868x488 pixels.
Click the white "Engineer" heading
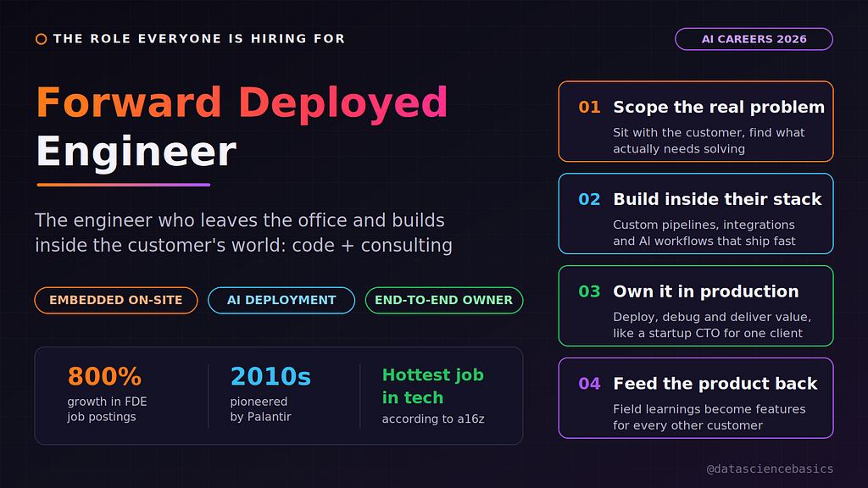(x=136, y=152)
